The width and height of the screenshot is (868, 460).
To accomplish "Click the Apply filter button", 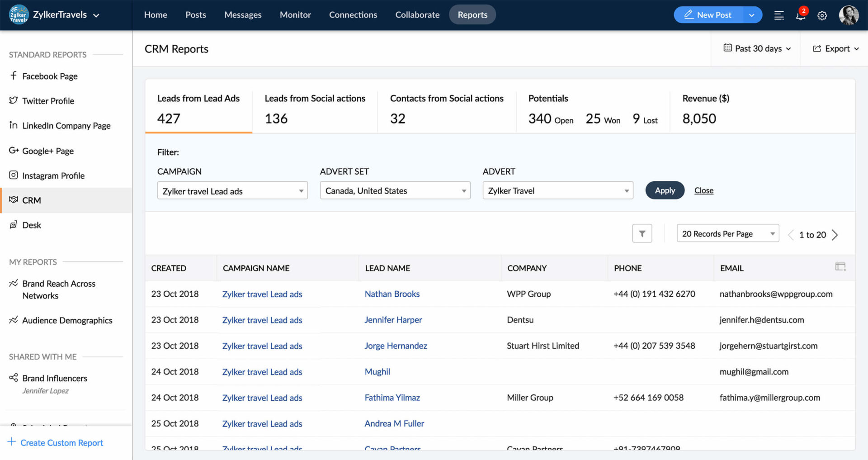I will [665, 190].
